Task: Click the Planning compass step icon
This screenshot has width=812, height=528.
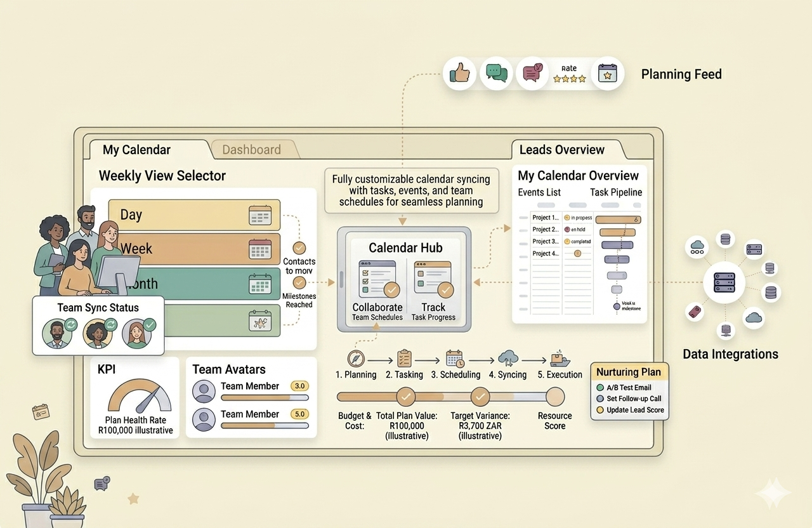Action: point(355,359)
